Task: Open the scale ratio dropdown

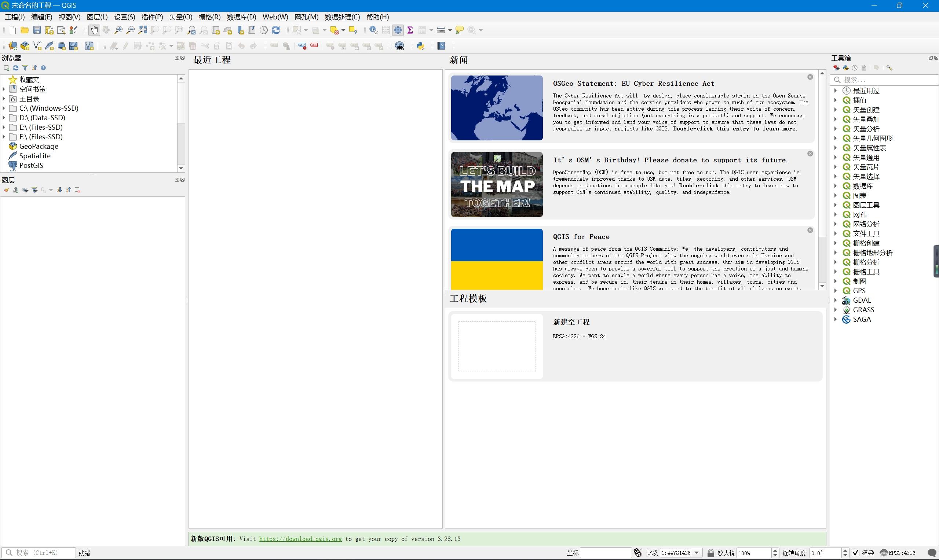Action: pyautogui.click(x=697, y=553)
